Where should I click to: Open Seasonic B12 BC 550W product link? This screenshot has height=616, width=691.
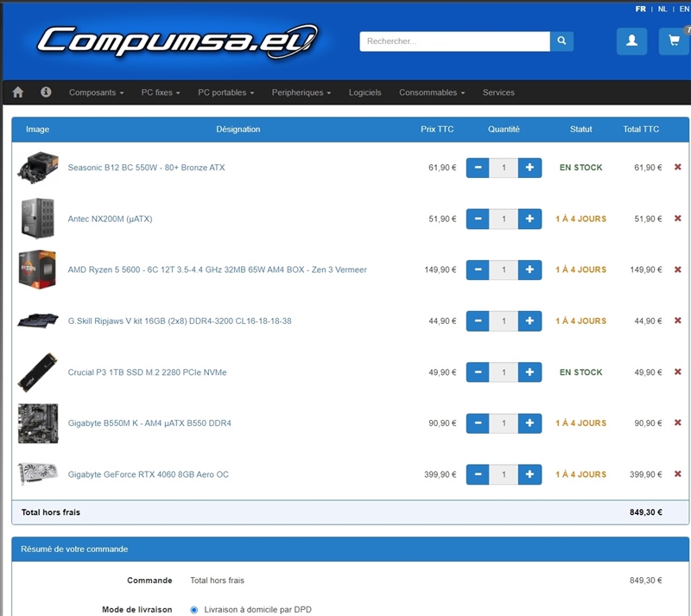146,168
